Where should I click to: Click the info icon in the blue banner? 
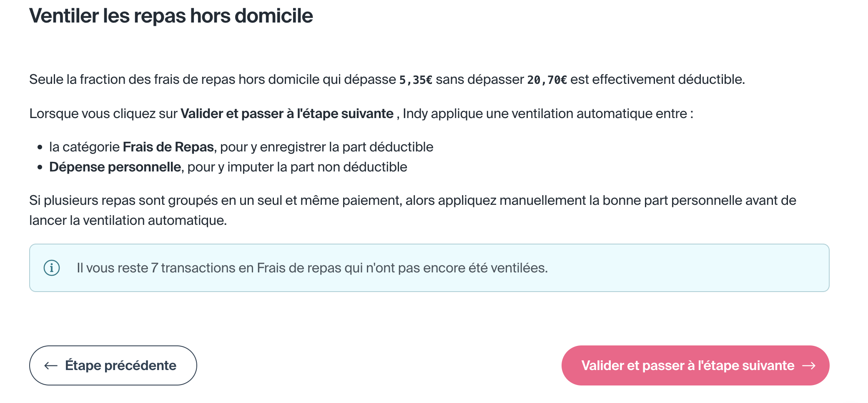click(52, 268)
